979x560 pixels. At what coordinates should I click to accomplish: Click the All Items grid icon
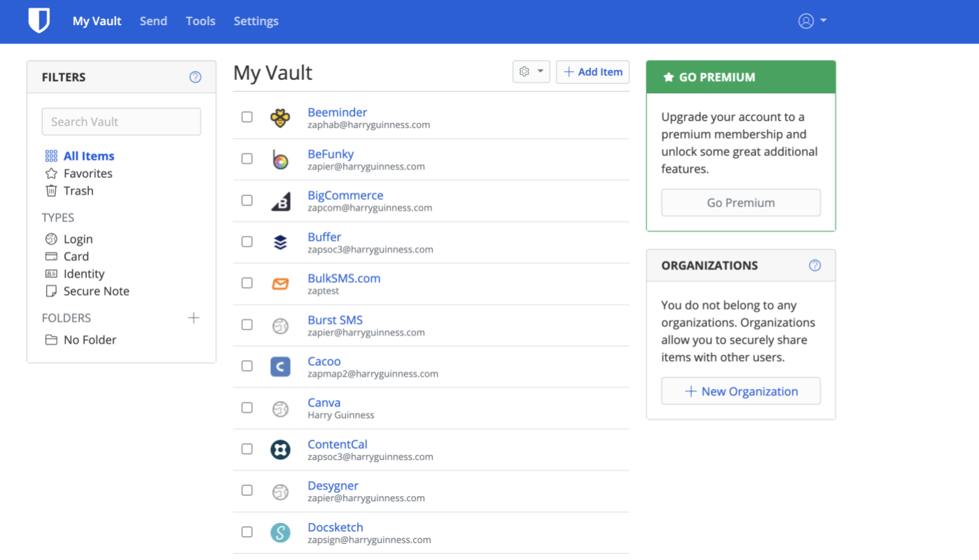[x=51, y=156]
